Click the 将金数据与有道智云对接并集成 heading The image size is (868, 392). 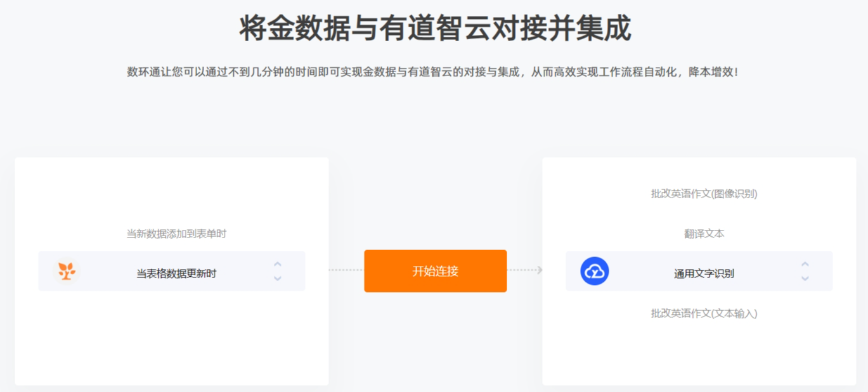pyautogui.click(x=435, y=28)
